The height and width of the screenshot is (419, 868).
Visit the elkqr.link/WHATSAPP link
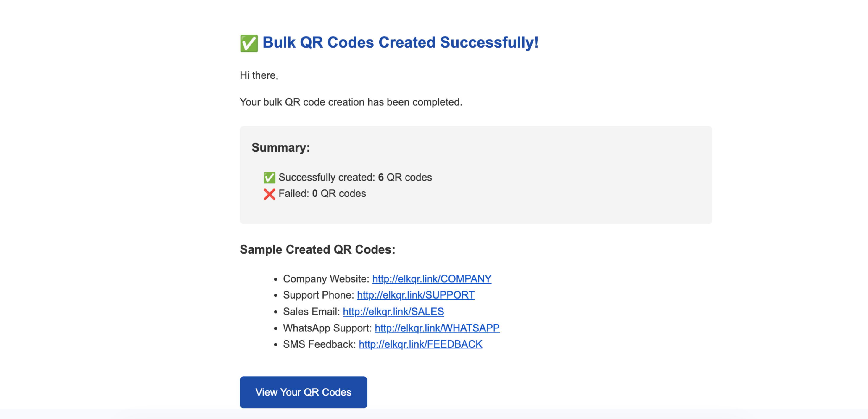click(437, 328)
